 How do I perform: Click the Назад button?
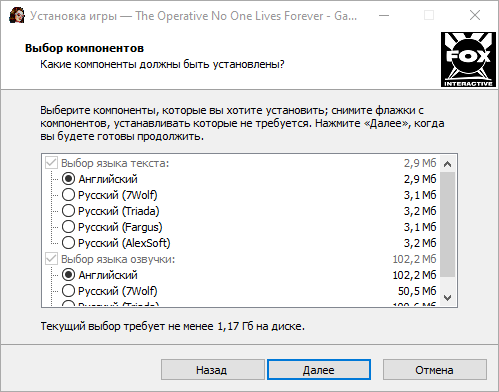pyautogui.click(x=213, y=370)
